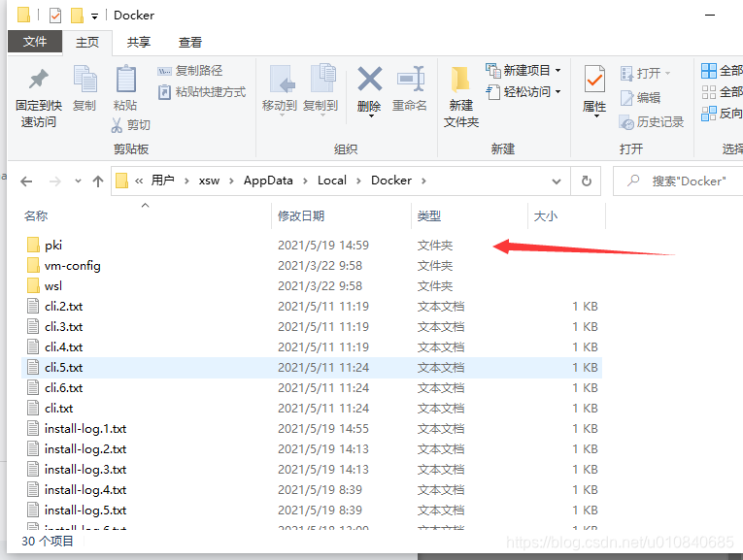The width and height of the screenshot is (743, 560).
Task: Switch to the View (查看) tab
Action: coord(190,42)
